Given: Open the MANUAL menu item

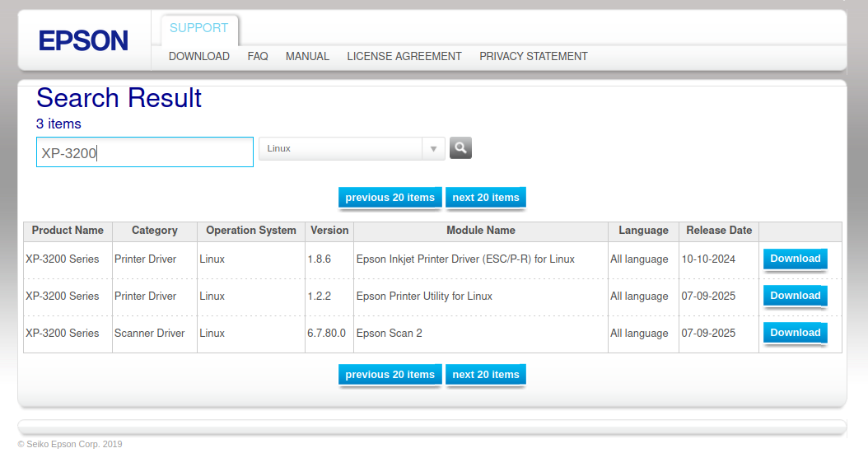Looking at the screenshot, I should coord(307,57).
